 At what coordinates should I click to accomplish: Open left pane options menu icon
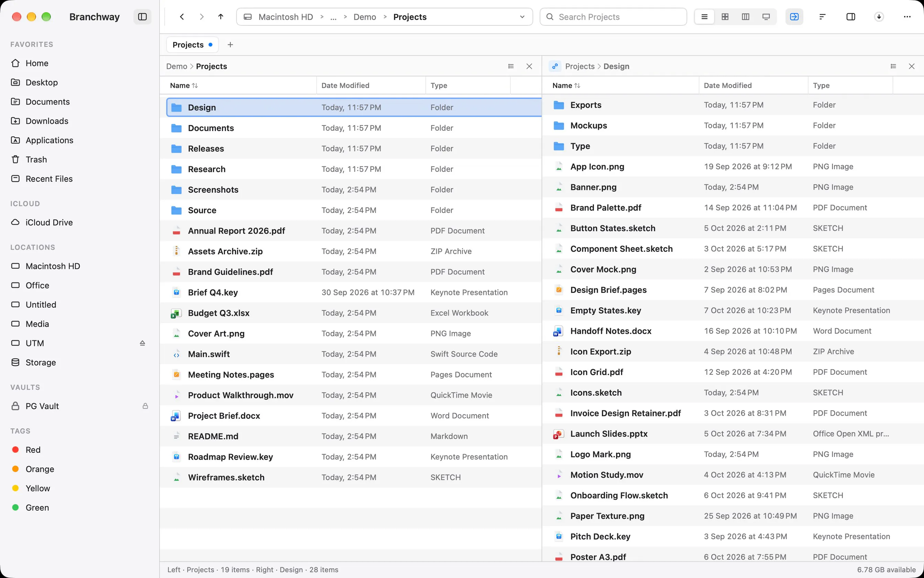click(x=511, y=66)
